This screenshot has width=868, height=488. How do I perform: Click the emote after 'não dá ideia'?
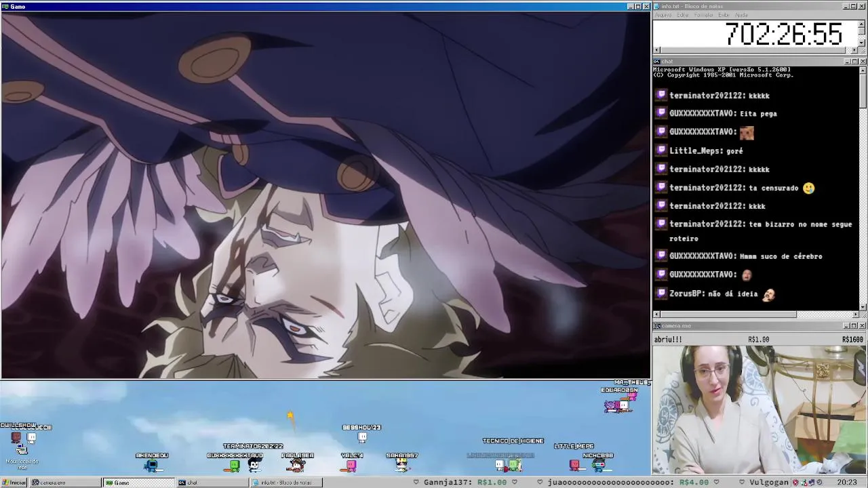tap(768, 294)
